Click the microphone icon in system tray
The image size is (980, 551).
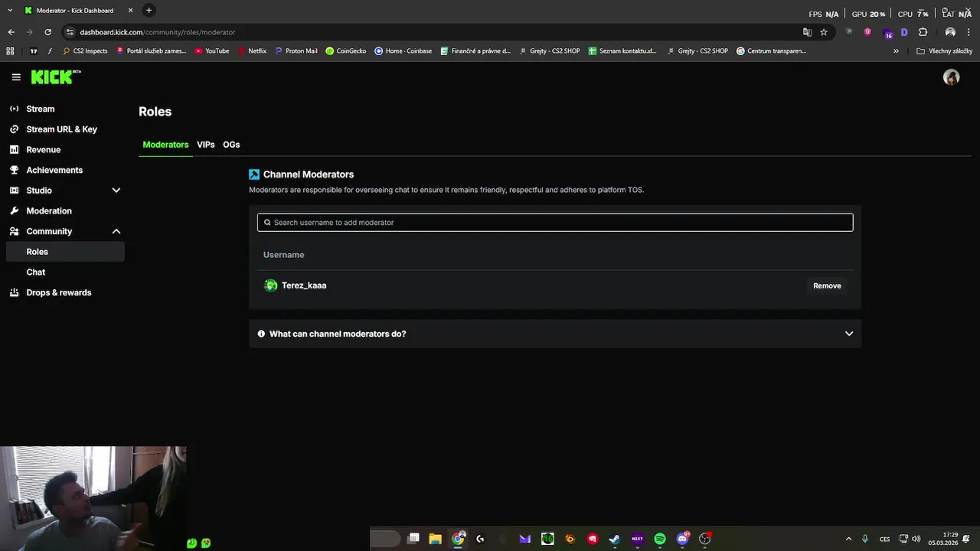pos(865,539)
